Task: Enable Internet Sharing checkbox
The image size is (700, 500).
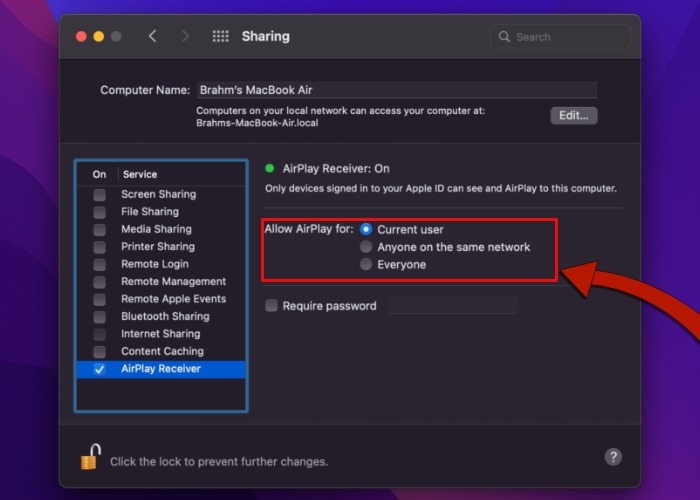Action: [100, 334]
